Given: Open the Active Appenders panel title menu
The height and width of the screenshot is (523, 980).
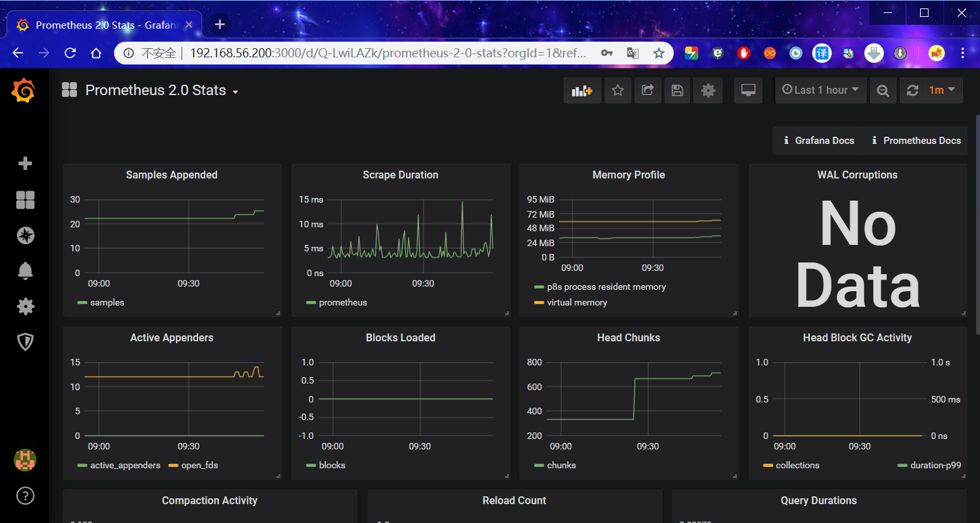Looking at the screenshot, I should [x=172, y=337].
